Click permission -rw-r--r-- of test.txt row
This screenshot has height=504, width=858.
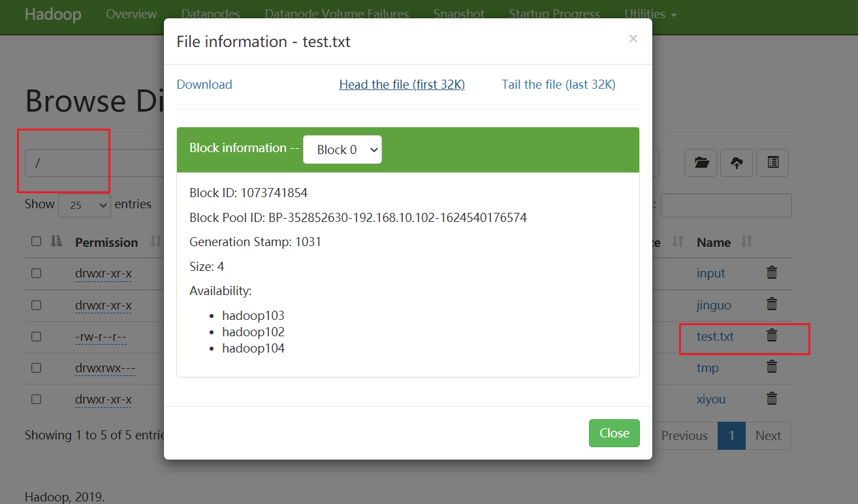[101, 336]
